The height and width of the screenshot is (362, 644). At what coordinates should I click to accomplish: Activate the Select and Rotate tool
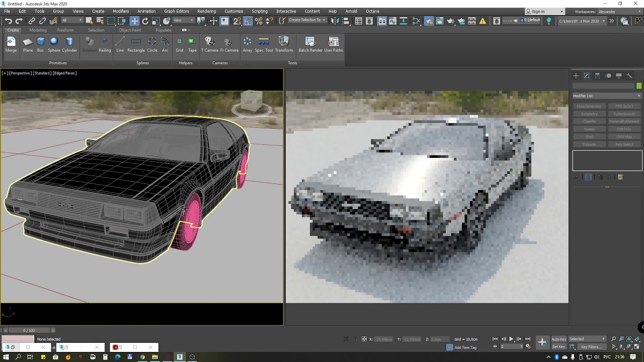click(145, 21)
